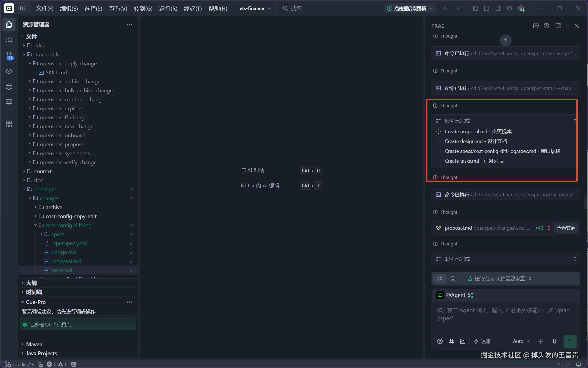Open the user account icon in title bar
This screenshot has width=588, height=368.
(521, 8)
